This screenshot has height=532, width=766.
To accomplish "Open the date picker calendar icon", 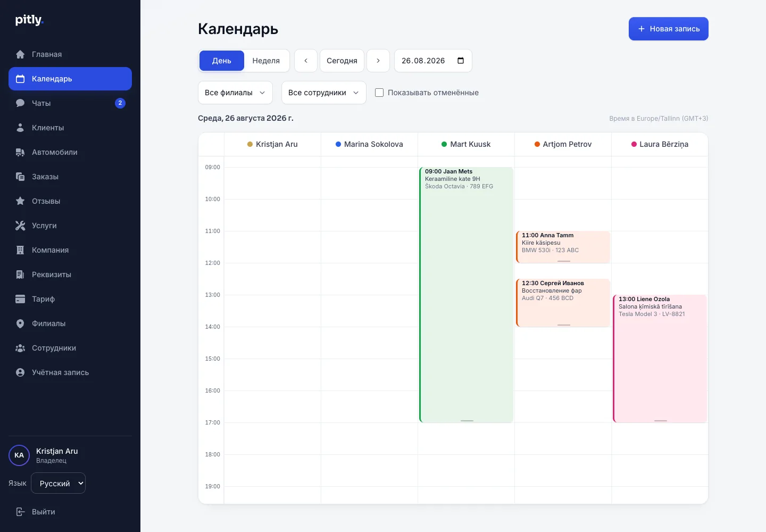I will (461, 61).
